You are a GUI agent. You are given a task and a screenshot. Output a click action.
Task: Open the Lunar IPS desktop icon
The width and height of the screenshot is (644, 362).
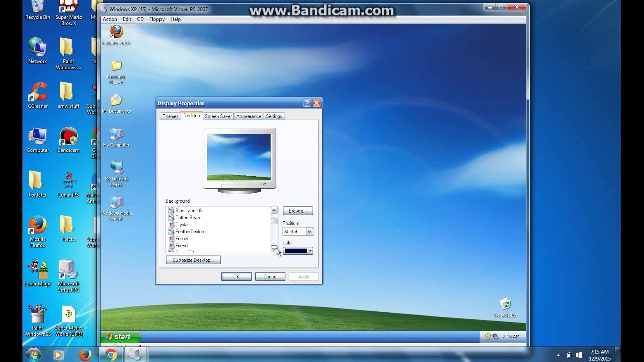[69, 184]
